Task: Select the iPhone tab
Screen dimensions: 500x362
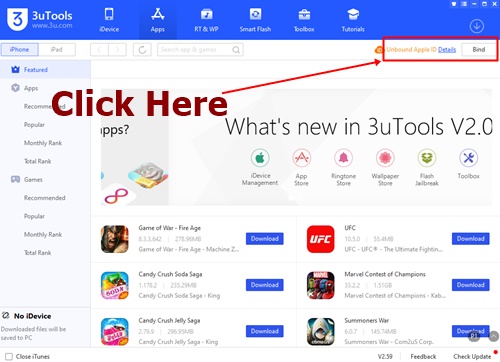Action: pos(19,50)
